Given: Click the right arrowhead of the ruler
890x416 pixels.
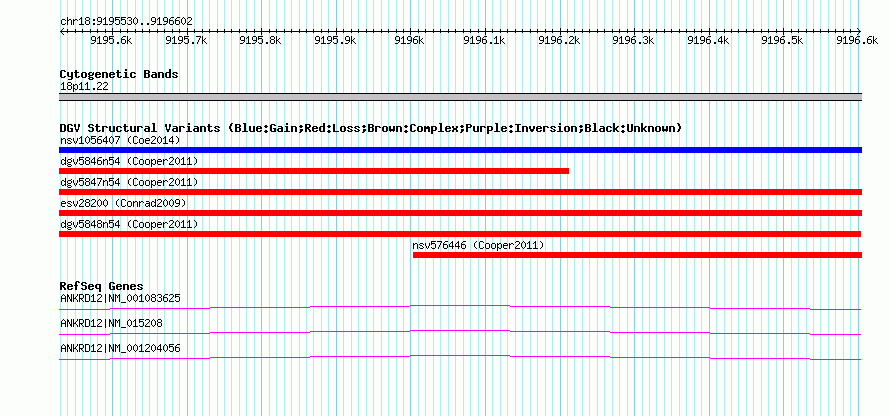Looking at the screenshot, I should [x=859, y=32].
